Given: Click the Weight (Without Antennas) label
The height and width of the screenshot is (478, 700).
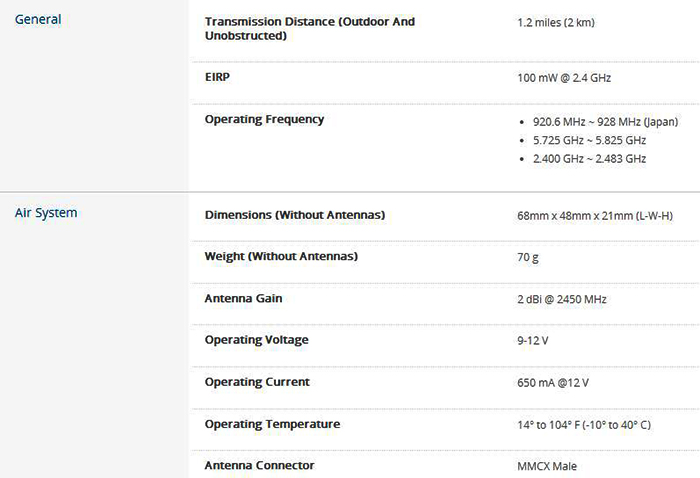Looking at the screenshot, I should [281, 256].
